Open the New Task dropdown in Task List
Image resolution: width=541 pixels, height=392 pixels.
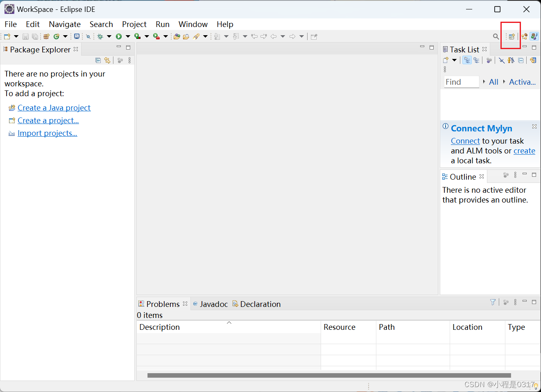click(454, 60)
